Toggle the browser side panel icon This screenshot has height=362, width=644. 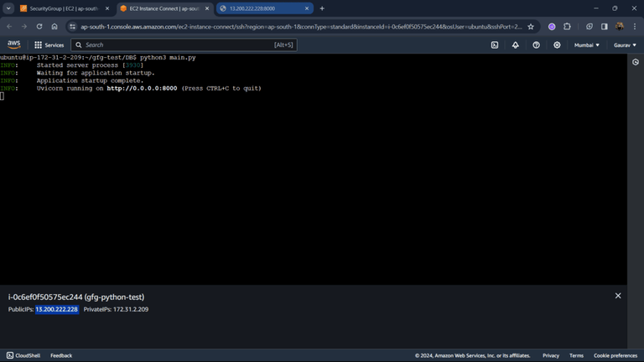coord(604,27)
